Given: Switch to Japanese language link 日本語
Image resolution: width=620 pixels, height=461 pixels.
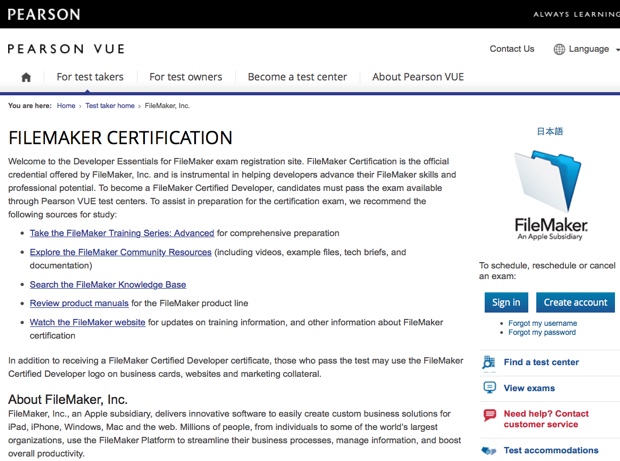Looking at the screenshot, I should 550,131.
